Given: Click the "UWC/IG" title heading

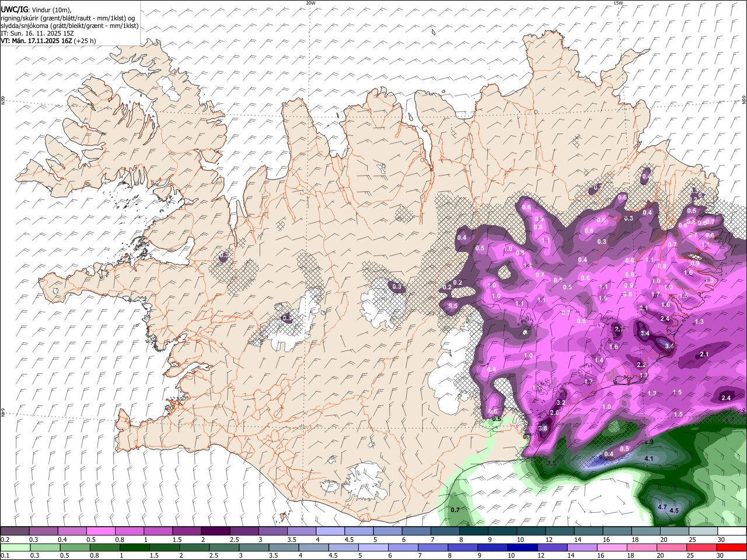Looking at the screenshot, I should (14, 10).
